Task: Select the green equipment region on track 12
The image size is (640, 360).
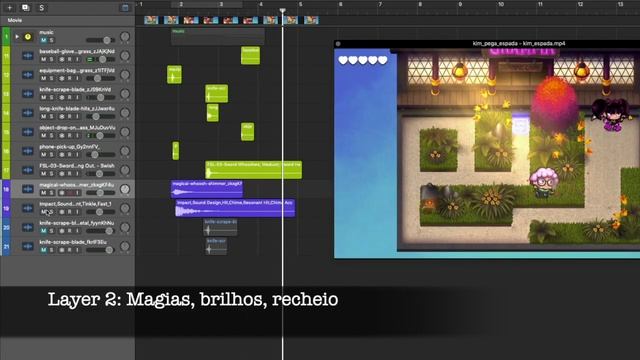Action: (x=174, y=75)
